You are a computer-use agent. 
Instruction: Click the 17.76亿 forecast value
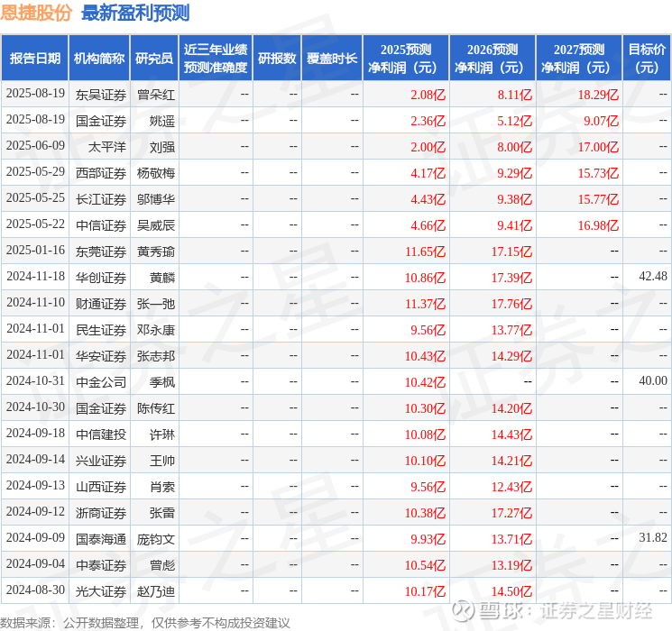[511, 304]
